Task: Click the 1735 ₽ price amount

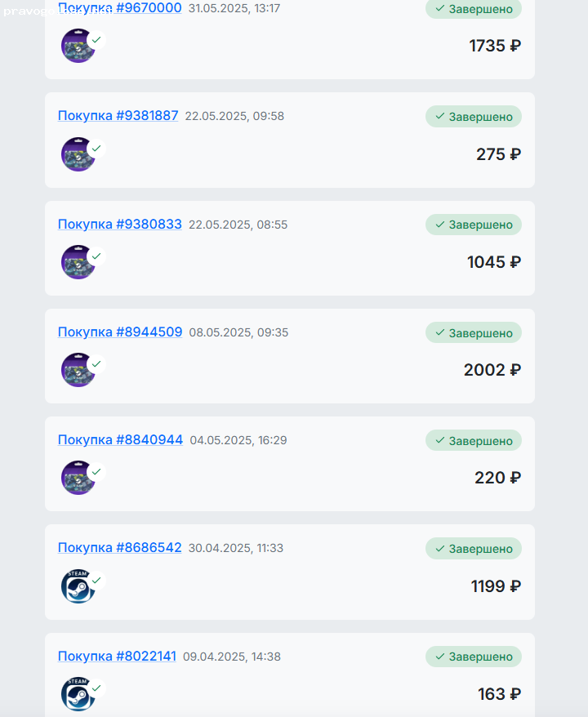Action: [x=495, y=46]
